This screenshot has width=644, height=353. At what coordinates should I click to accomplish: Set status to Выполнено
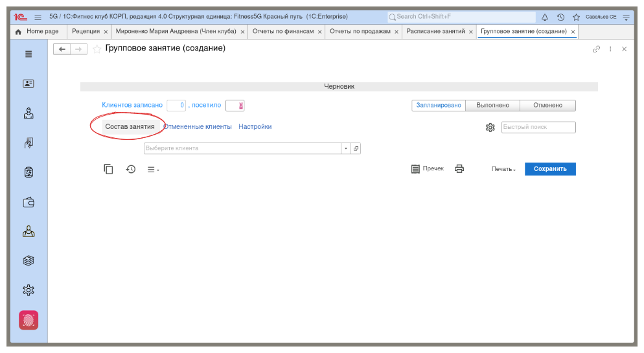pos(492,106)
